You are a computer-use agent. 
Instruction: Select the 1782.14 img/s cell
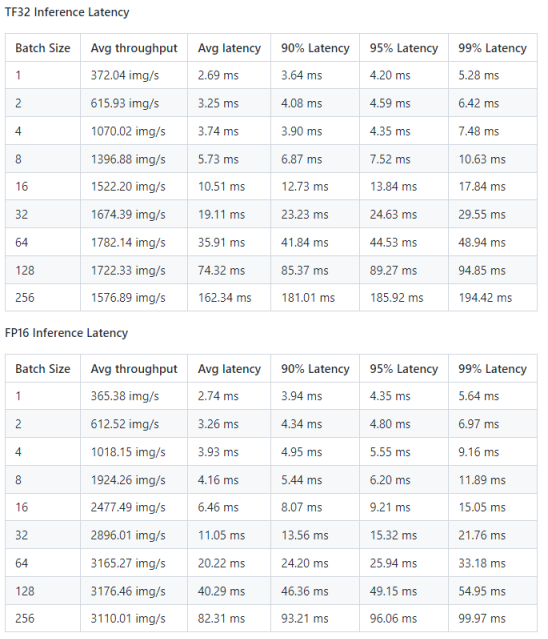point(134,242)
